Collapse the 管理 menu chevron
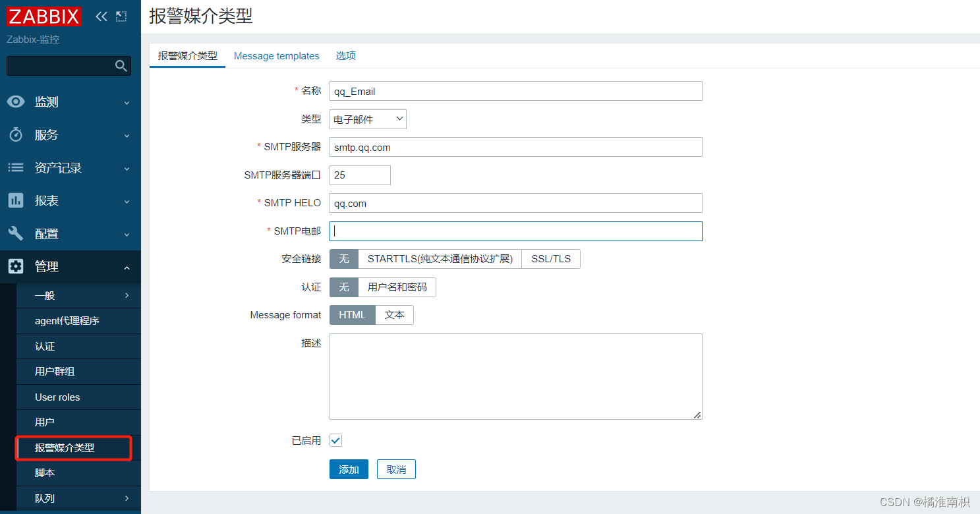This screenshot has height=514, width=980. click(x=127, y=268)
